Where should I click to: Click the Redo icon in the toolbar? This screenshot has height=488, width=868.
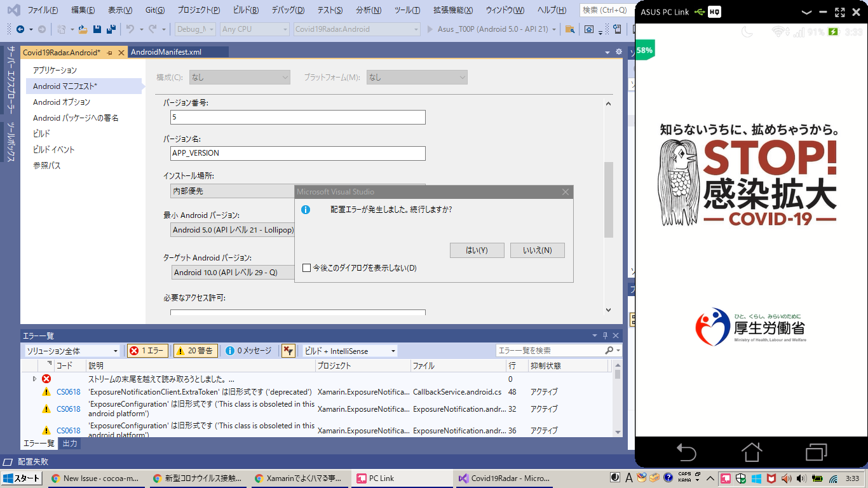pyautogui.click(x=151, y=29)
